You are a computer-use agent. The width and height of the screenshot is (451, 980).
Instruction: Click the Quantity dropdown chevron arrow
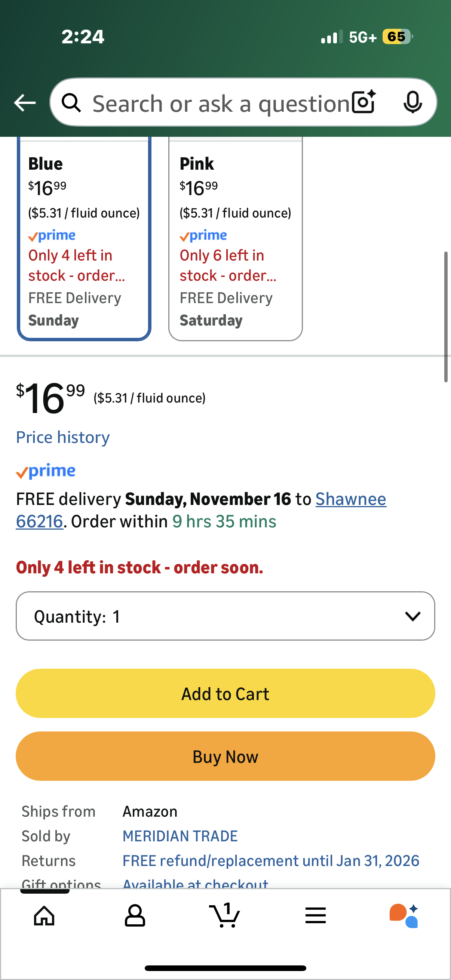412,616
